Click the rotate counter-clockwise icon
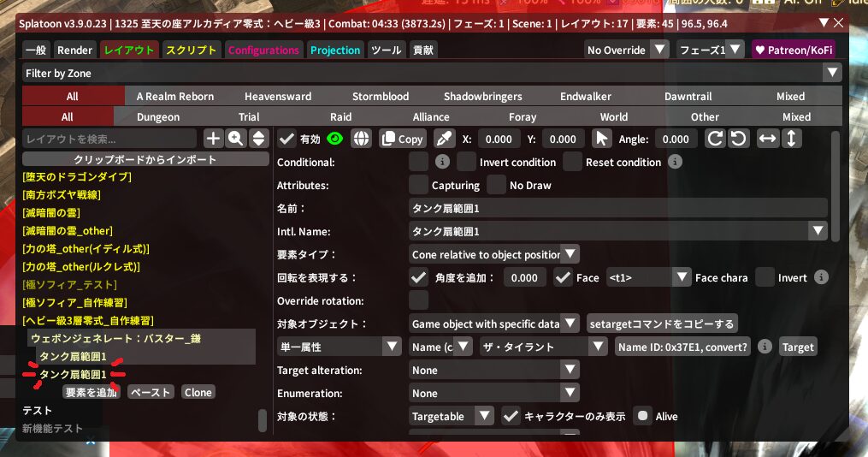 (738, 139)
